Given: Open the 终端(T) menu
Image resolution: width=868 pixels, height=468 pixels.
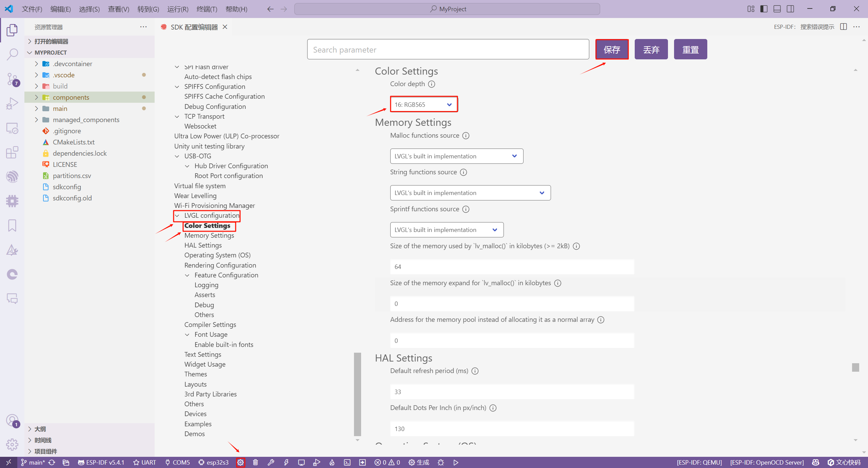Looking at the screenshot, I should [206, 9].
